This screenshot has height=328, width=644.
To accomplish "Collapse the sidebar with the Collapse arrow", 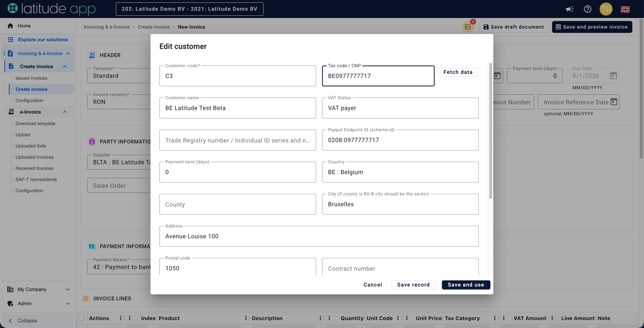I will tap(10, 321).
